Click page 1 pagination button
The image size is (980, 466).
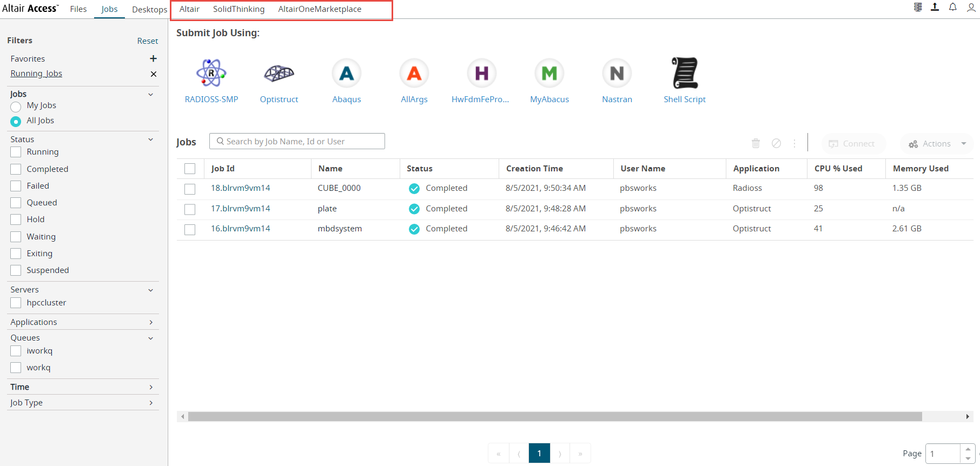click(539, 454)
